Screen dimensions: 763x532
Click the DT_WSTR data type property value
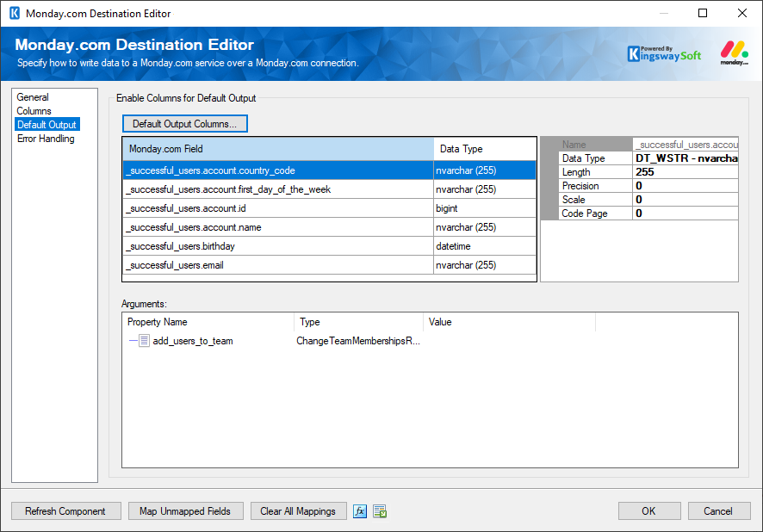click(x=685, y=158)
